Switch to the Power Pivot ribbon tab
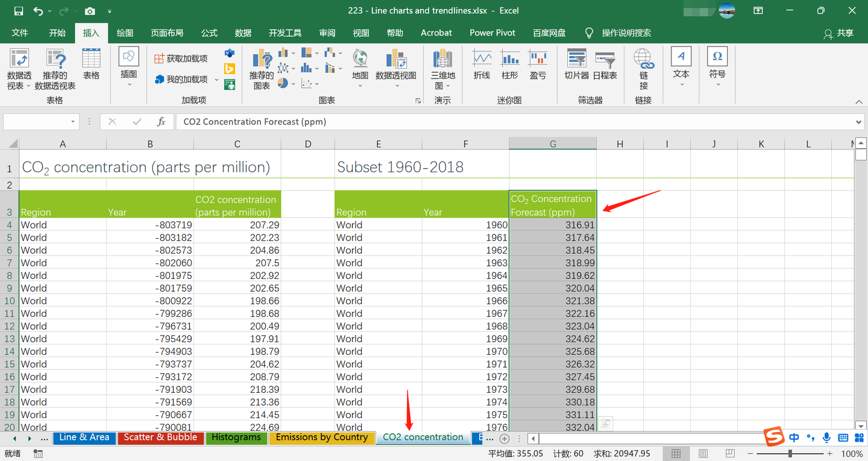 click(x=492, y=33)
